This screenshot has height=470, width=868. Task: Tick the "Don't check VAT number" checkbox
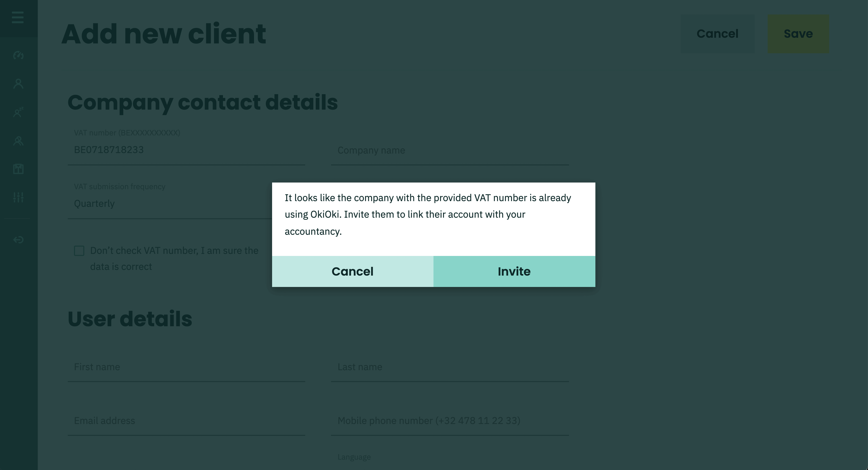point(79,251)
